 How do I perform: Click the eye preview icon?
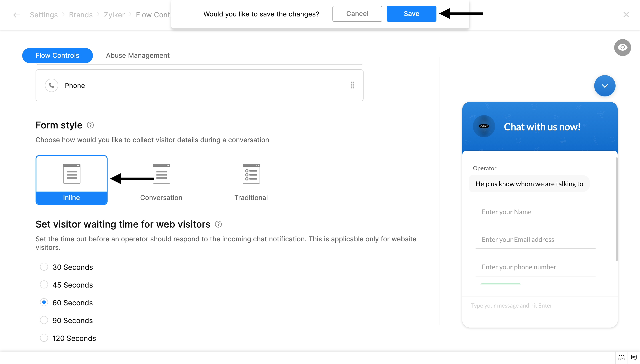click(x=622, y=47)
